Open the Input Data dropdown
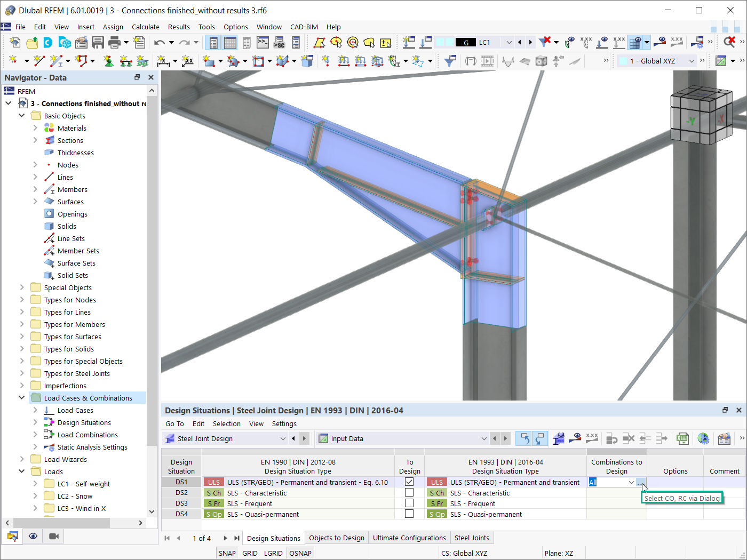This screenshot has width=747, height=560. tap(484, 438)
